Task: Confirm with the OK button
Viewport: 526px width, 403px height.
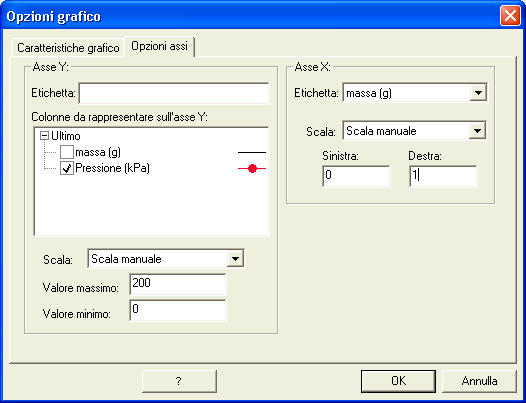Action: [398, 381]
